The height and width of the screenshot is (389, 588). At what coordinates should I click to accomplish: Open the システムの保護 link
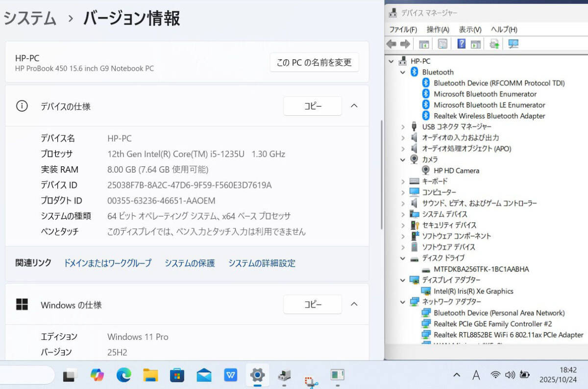point(190,263)
